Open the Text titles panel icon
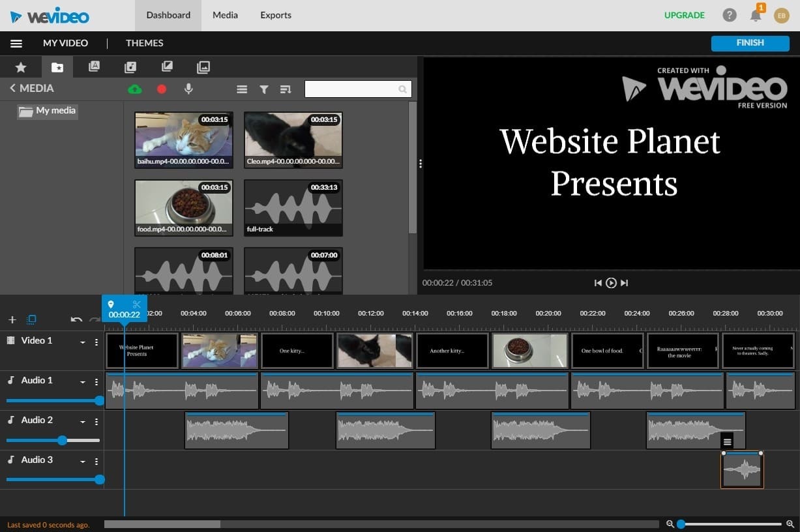The height and width of the screenshot is (532, 800). 94,66
